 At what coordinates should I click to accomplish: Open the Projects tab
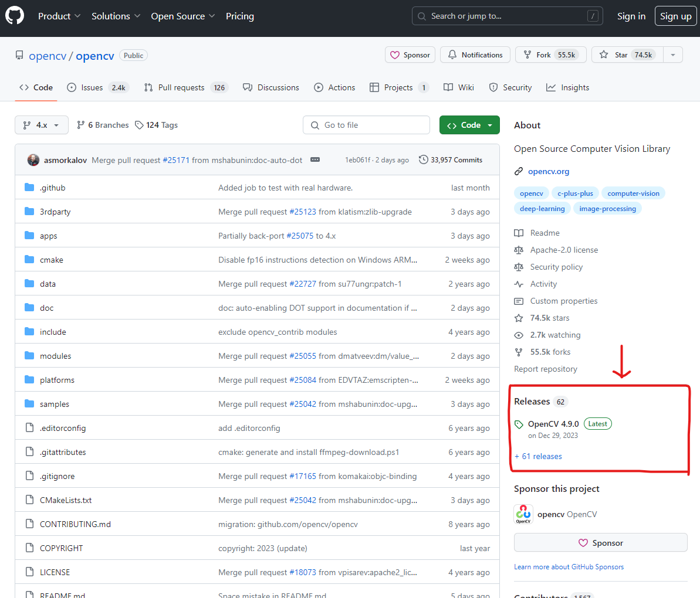click(x=399, y=87)
